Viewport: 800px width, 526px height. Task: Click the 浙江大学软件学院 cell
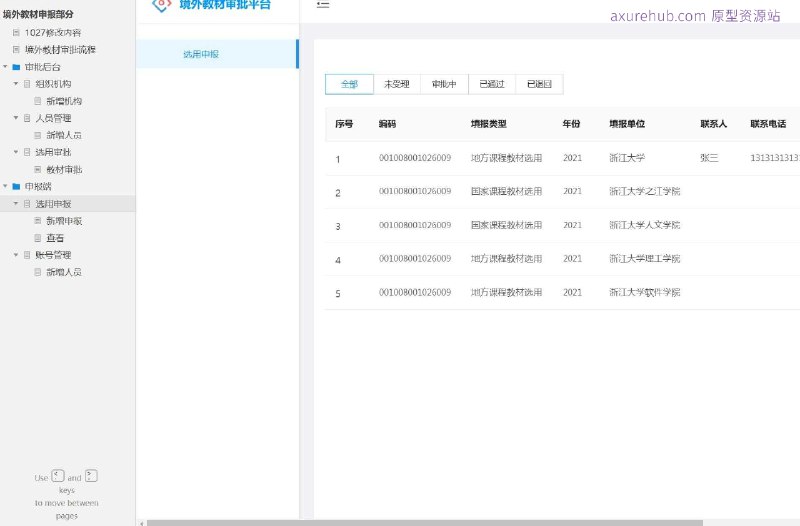pyautogui.click(x=644, y=292)
